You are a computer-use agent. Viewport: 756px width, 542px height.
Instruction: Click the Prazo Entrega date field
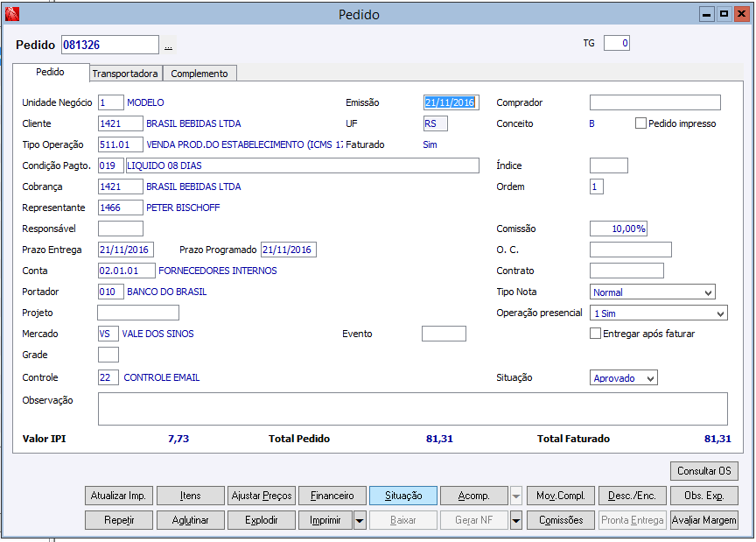coord(126,250)
